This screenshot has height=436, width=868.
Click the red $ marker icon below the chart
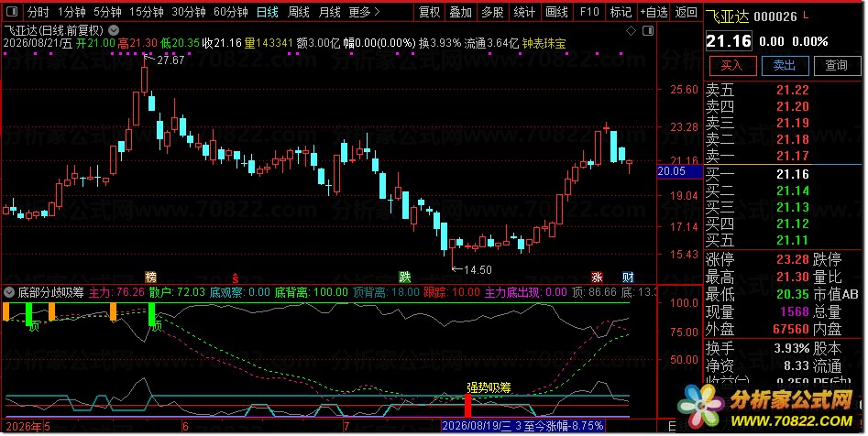236,278
